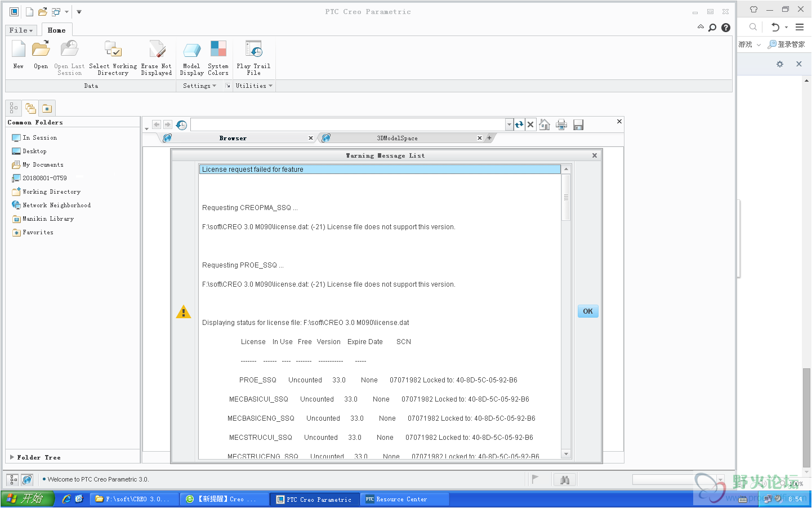The height and width of the screenshot is (508, 812).
Task: Click quick access Windows switch icon
Action: [x=56, y=11]
